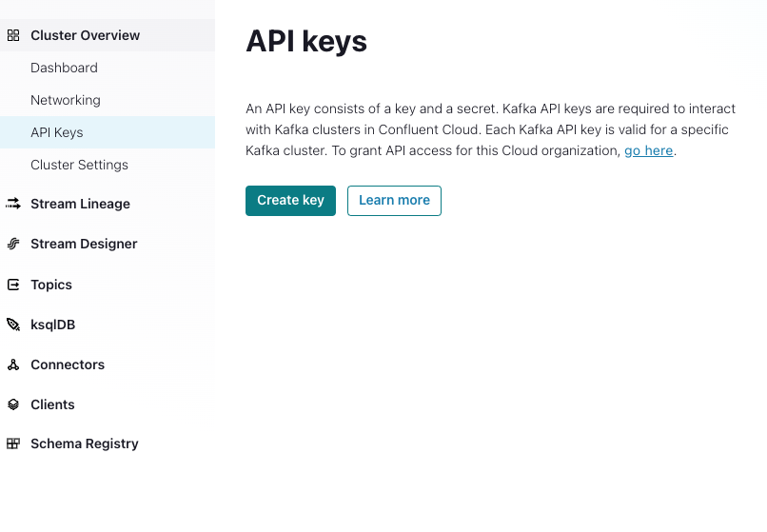This screenshot has height=532, width=767.
Task: Click the Connectors node icon
Action: [x=13, y=365]
